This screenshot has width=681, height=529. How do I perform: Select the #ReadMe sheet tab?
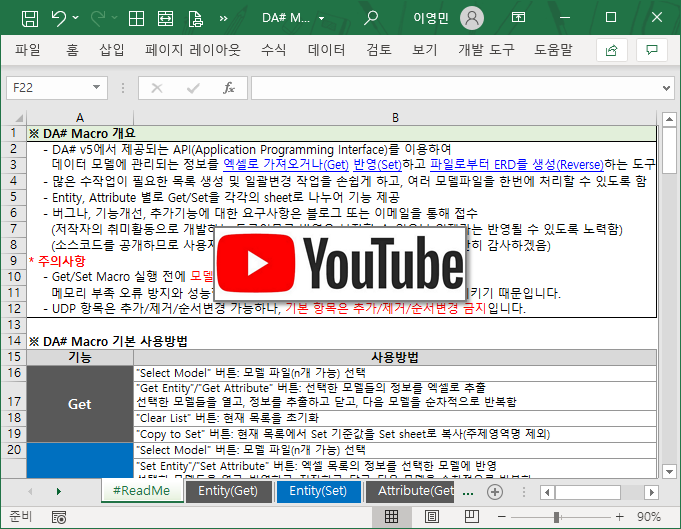[x=142, y=491]
